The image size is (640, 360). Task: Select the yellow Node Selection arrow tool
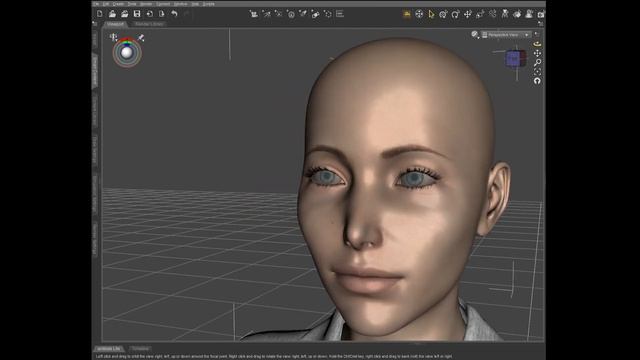click(x=431, y=14)
